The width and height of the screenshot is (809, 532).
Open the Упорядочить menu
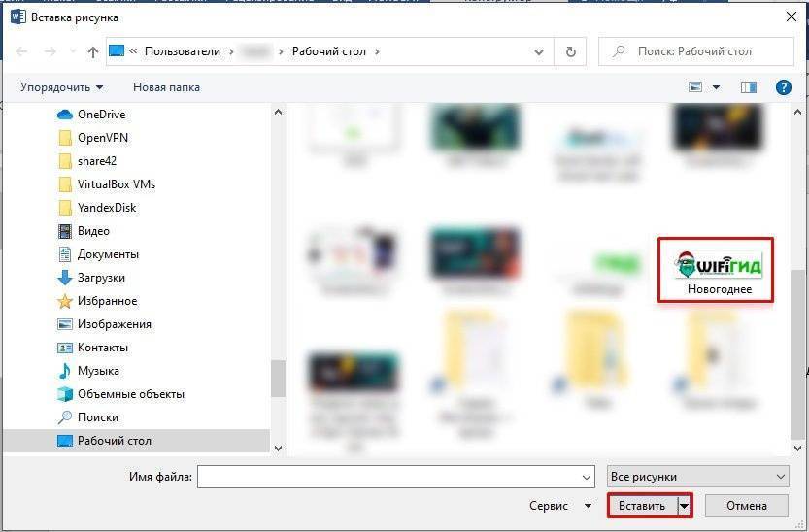61,87
